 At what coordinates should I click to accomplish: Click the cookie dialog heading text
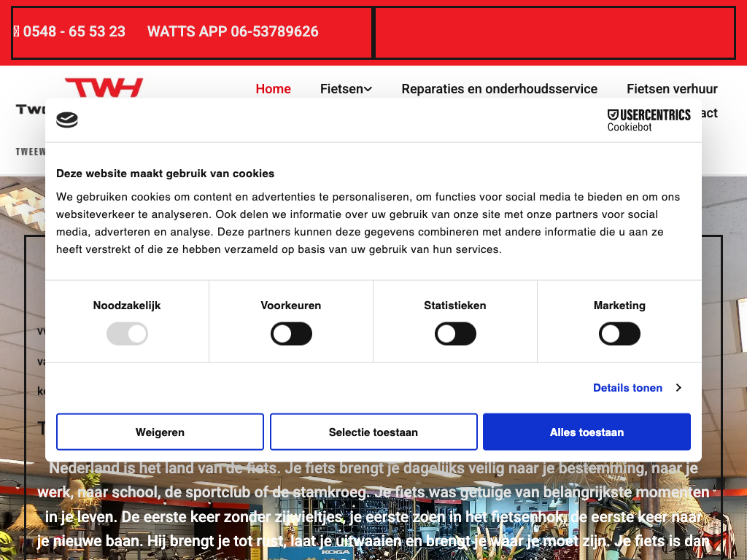click(x=166, y=174)
